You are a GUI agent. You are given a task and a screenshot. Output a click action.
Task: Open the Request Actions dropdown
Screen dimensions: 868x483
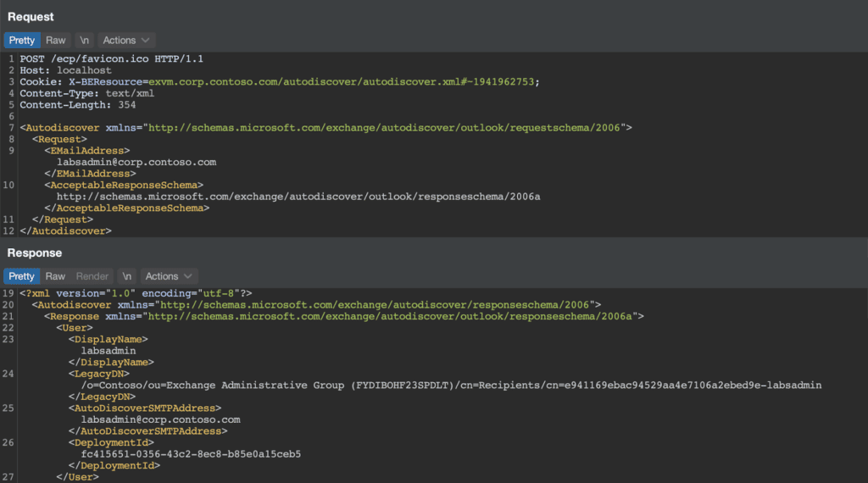tap(126, 41)
